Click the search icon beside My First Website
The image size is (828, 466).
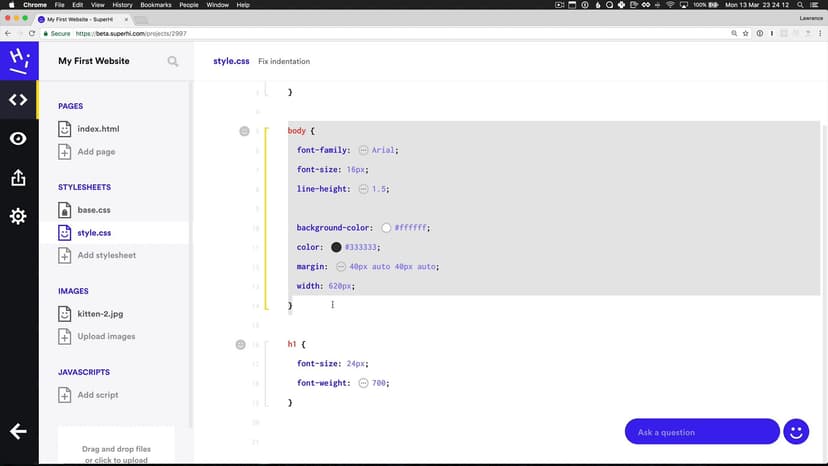point(173,61)
